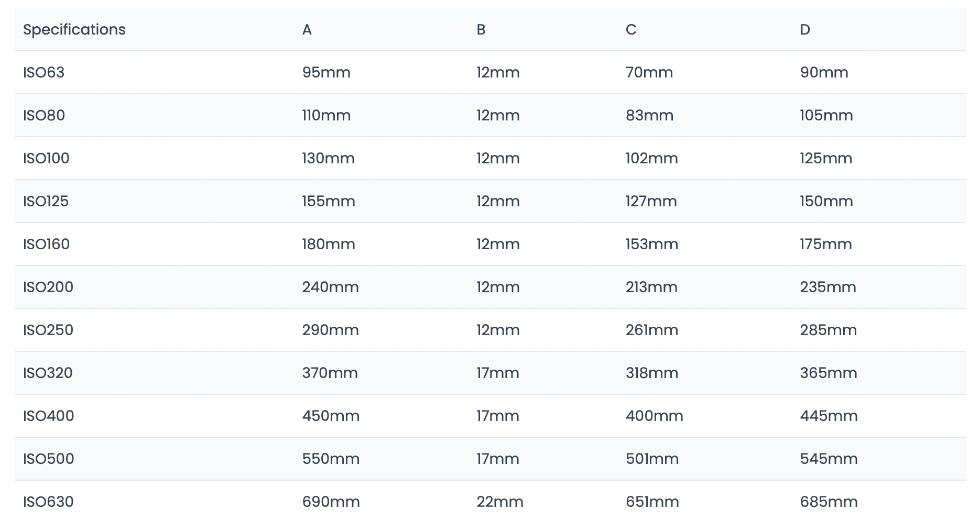The height and width of the screenshot is (532, 980).
Task: Click the column C header
Action: point(631,30)
